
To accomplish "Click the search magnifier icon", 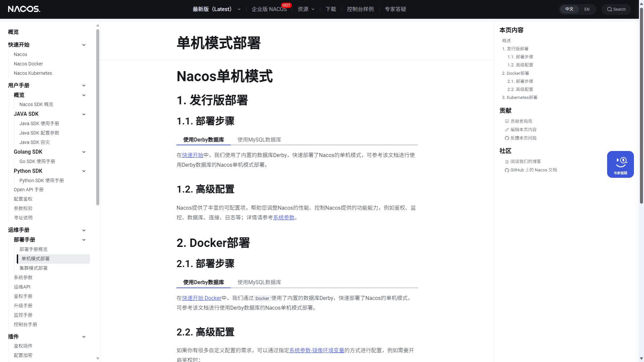I will [x=609, y=9].
